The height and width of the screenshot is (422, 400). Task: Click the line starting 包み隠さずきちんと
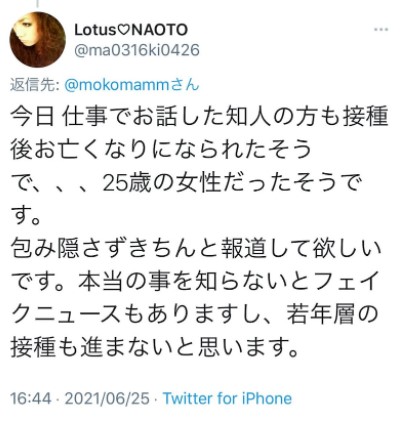click(x=196, y=248)
